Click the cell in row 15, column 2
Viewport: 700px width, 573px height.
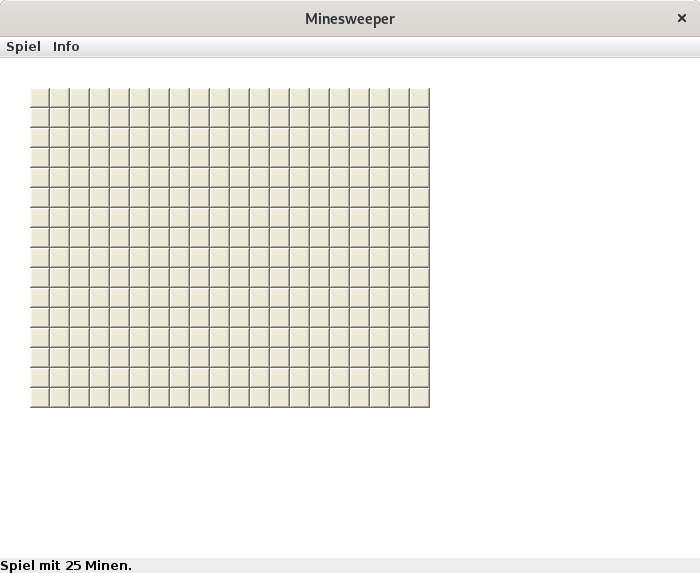point(60,378)
